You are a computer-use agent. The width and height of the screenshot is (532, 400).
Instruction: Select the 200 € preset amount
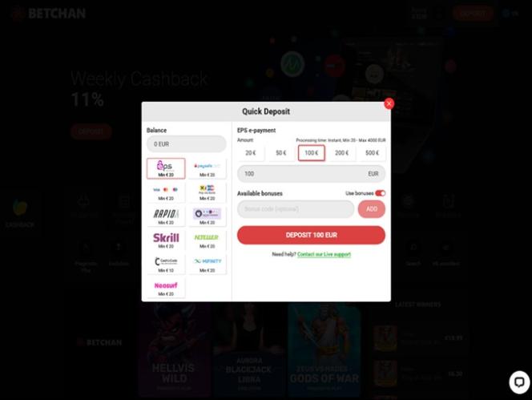(x=341, y=153)
